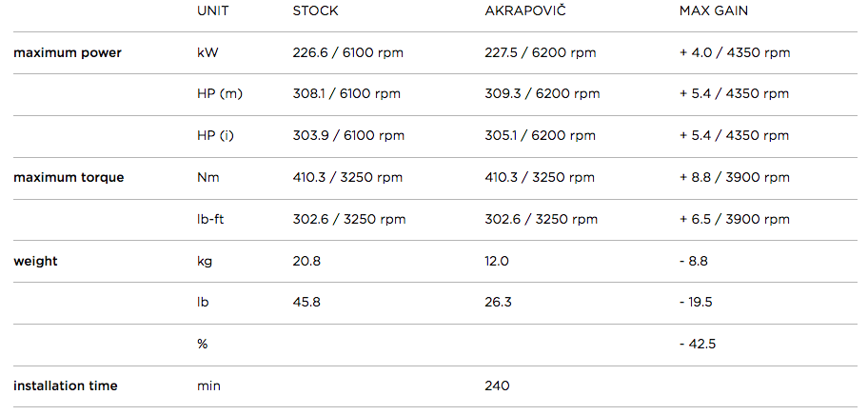Select the maximum torque row label
Image resolution: width=868 pixels, height=415 pixels.
click(x=69, y=177)
